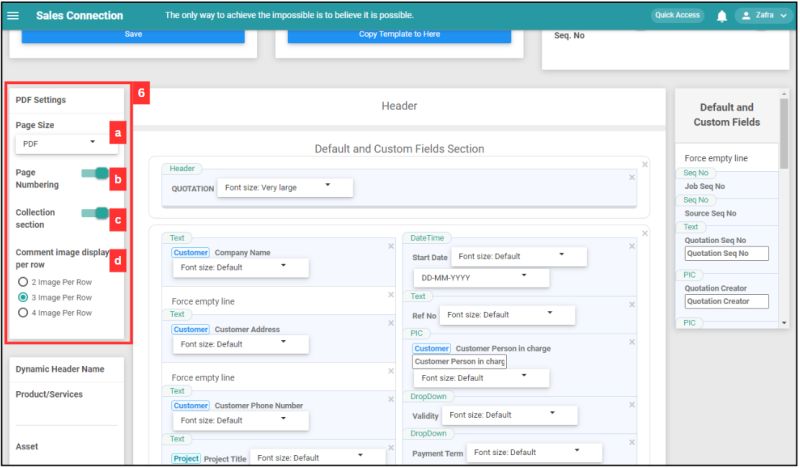Open Project Title font size dropdown
This screenshot has width=800, height=468.
pos(317,457)
